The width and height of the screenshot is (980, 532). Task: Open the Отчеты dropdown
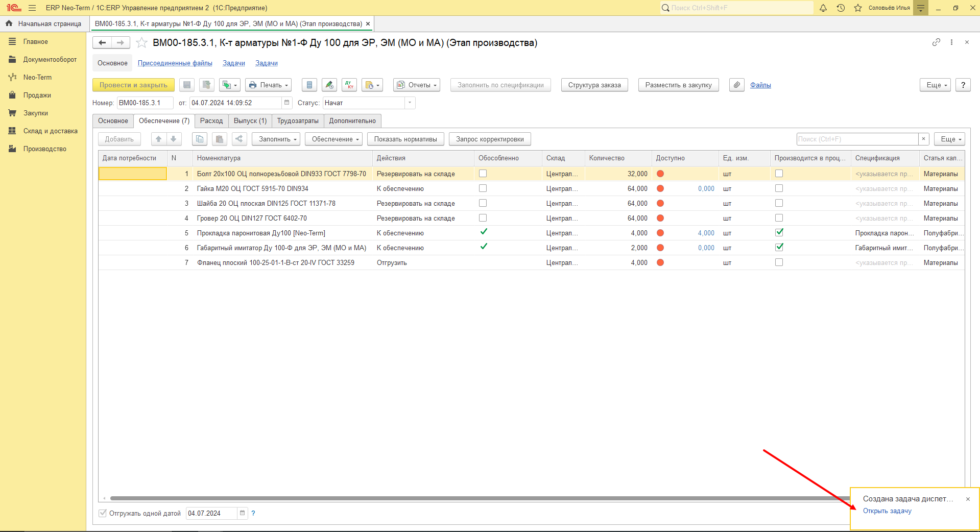pyautogui.click(x=417, y=85)
